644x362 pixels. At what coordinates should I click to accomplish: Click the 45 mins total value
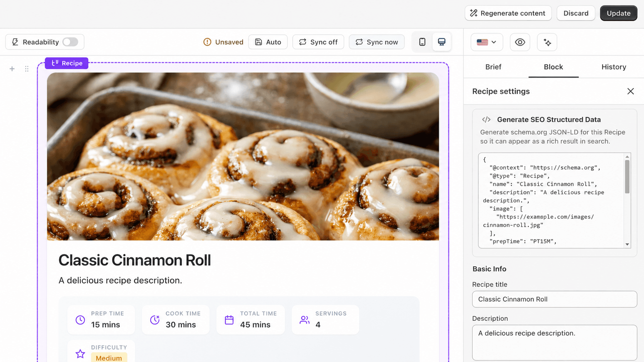(255, 325)
